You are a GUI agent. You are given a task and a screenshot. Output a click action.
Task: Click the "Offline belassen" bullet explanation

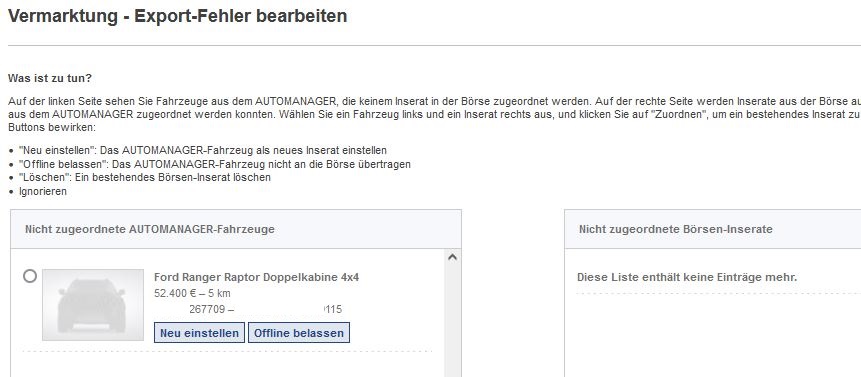215,164
